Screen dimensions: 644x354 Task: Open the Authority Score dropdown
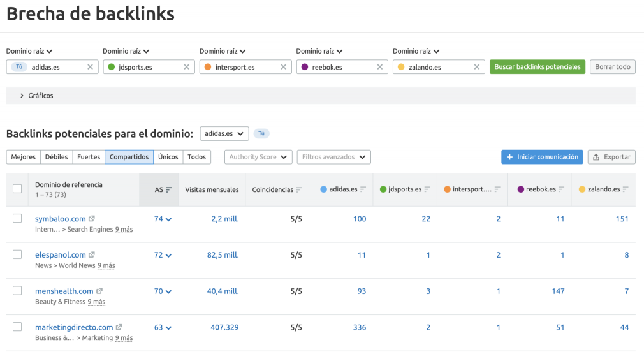tap(258, 157)
